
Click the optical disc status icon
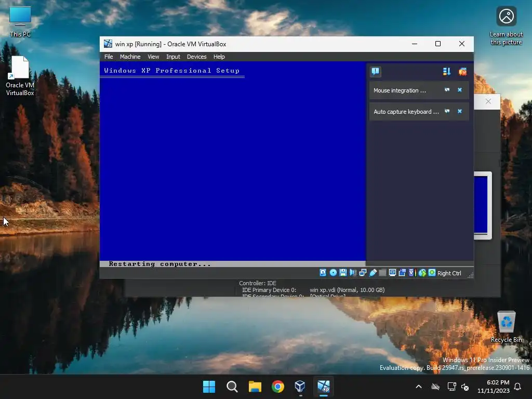(333, 273)
